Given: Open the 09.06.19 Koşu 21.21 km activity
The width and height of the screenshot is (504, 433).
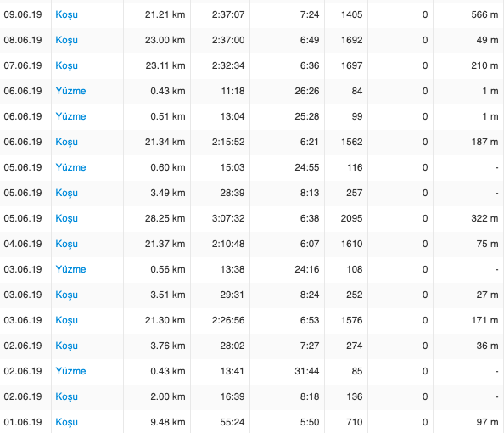Looking at the screenshot, I should point(66,14).
